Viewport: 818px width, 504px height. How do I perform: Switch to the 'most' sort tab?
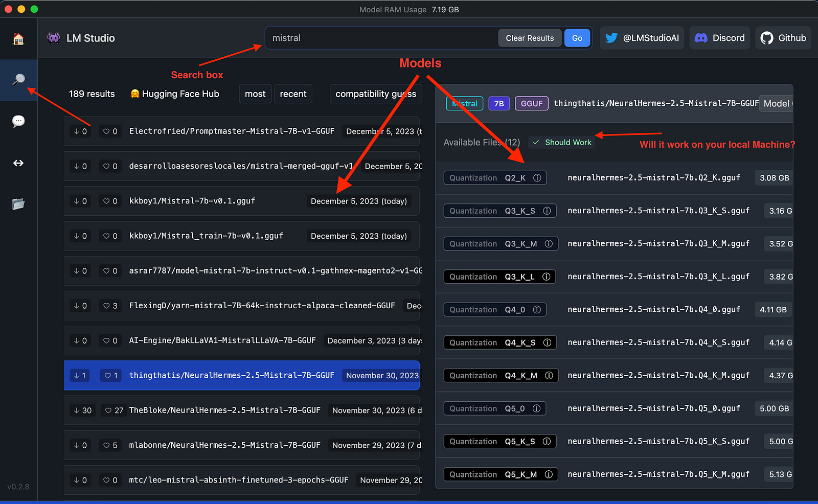[255, 94]
